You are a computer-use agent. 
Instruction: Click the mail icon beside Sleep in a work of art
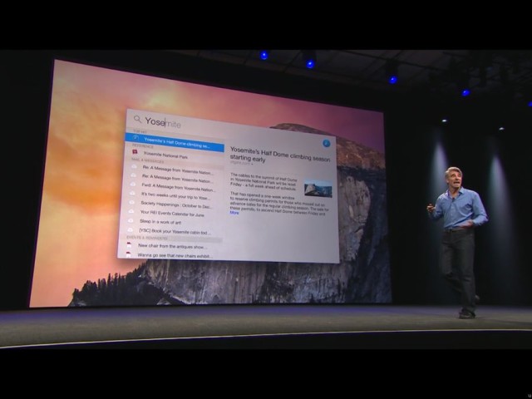click(x=131, y=220)
